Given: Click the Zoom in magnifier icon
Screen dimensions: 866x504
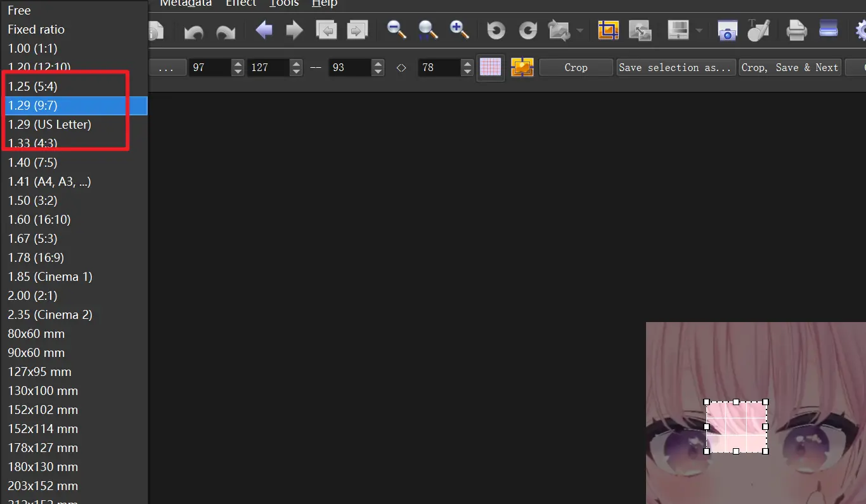Looking at the screenshot, I should click(459, 30).
